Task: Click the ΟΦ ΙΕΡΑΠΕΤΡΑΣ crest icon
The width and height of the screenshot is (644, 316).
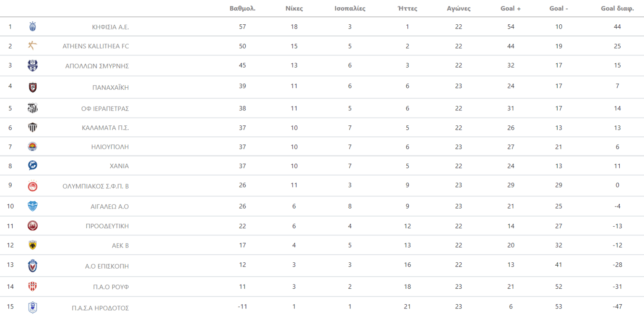Action: (x=32, y=108)
